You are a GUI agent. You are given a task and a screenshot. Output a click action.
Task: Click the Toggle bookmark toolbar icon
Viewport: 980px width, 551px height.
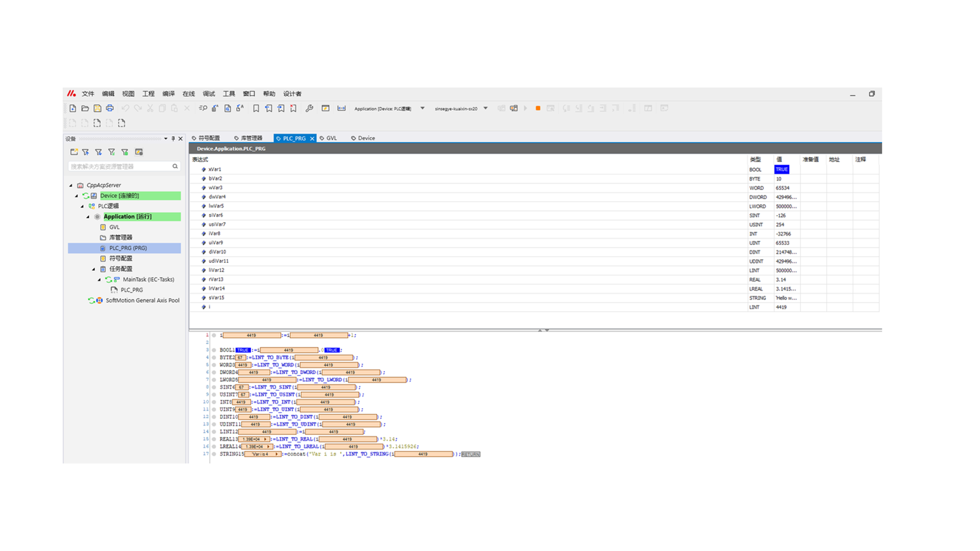[x=256, y=108]
